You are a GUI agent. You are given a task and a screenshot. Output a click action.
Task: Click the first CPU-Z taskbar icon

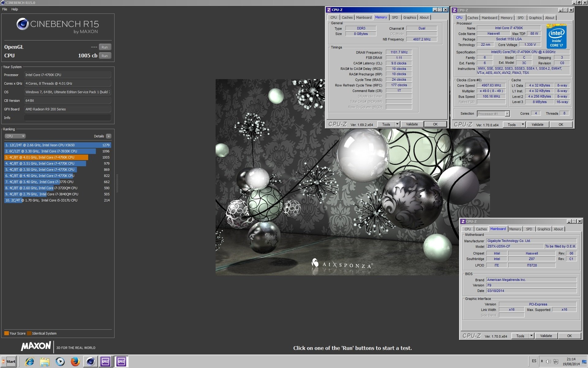105,362
